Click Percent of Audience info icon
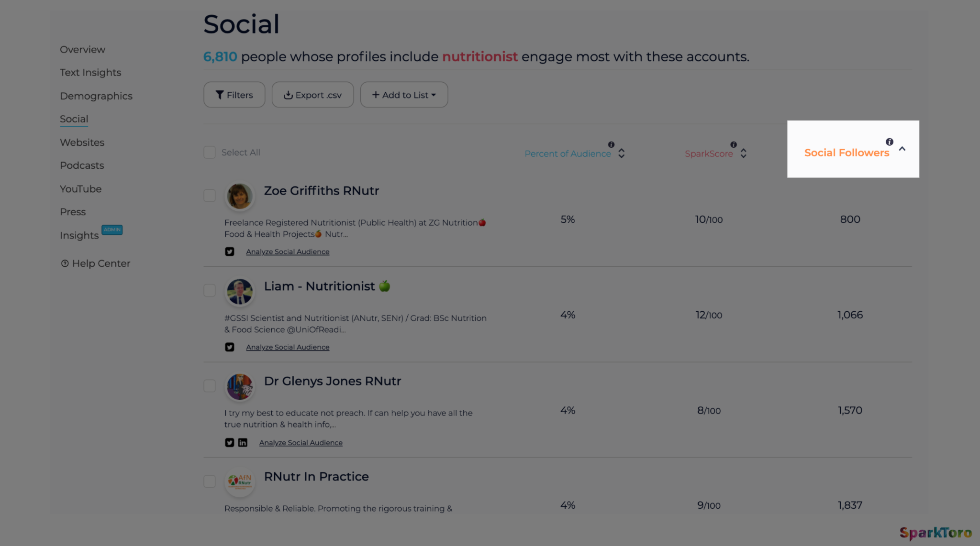The image size is (980, 546). tap(611, 144)
